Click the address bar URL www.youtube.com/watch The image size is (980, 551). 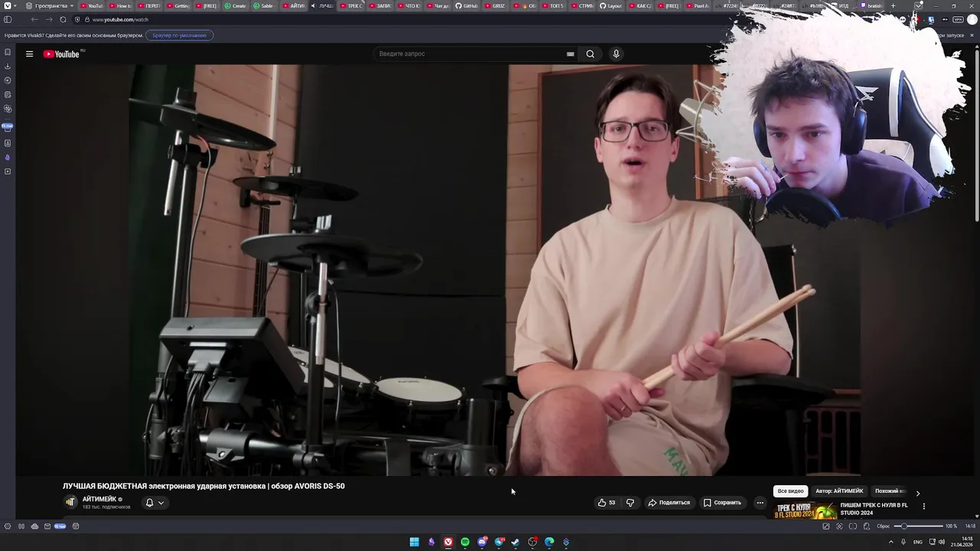coord(120,19)
